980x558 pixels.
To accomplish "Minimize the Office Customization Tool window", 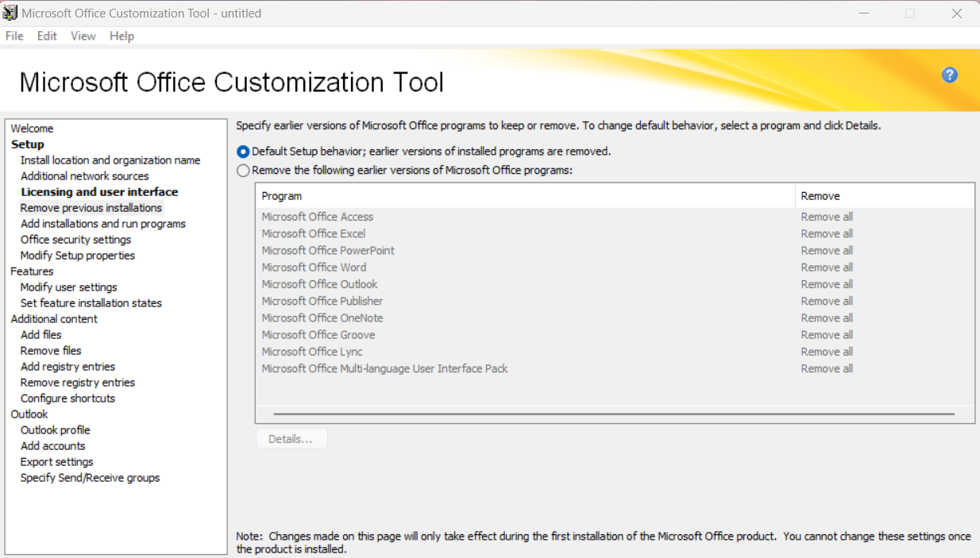I will pyautogui.click(x=866, y=13).
